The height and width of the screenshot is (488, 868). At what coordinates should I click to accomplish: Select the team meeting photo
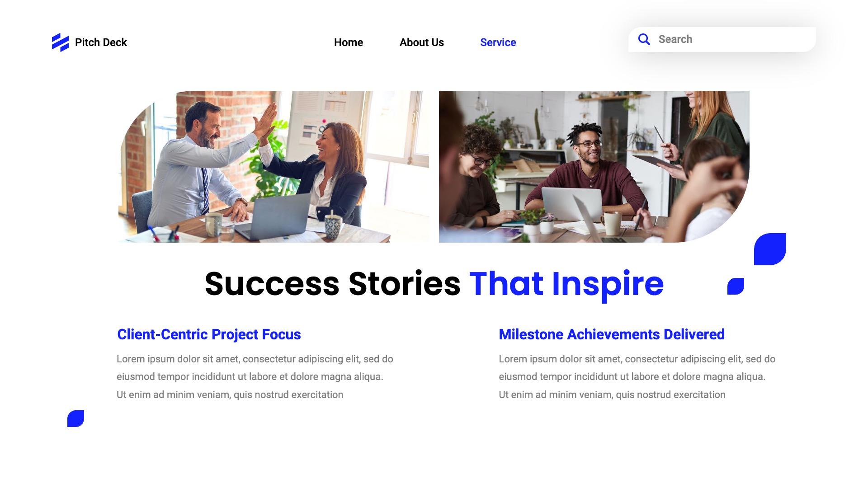(594, 167)
